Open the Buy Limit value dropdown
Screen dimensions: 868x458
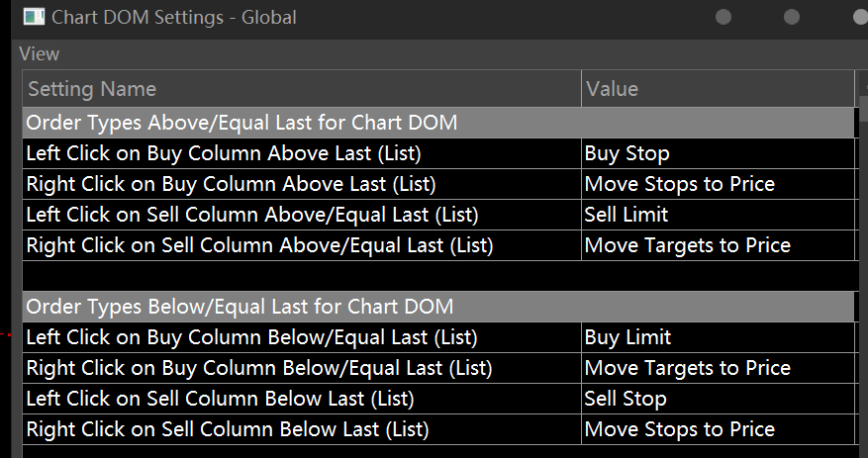[x=717, y=337]
